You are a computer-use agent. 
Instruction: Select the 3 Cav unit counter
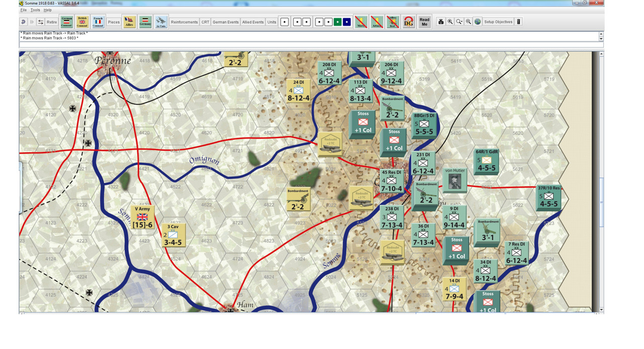click(173, 235)
